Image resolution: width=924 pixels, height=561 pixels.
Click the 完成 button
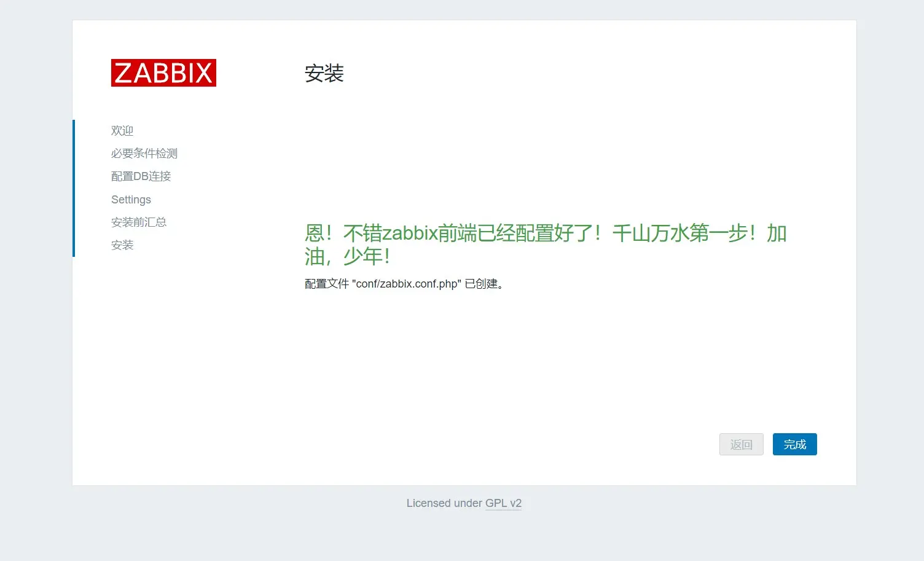(794, 444)
